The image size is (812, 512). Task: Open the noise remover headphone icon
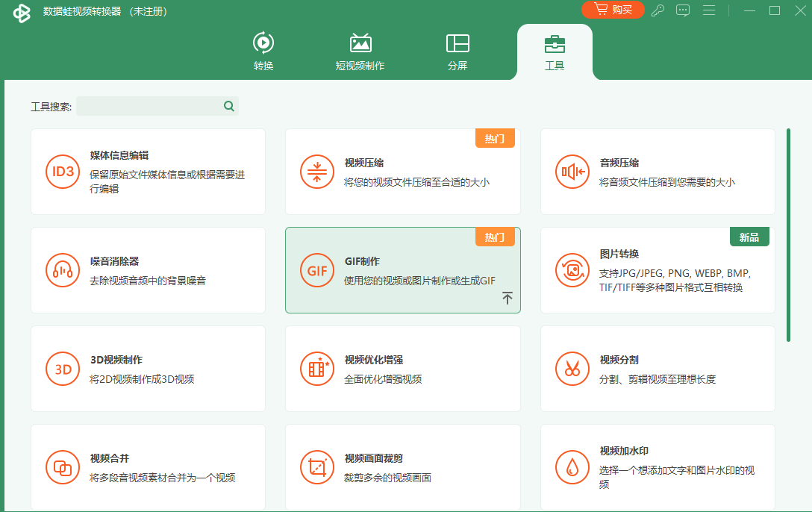[x=63, y=270]
